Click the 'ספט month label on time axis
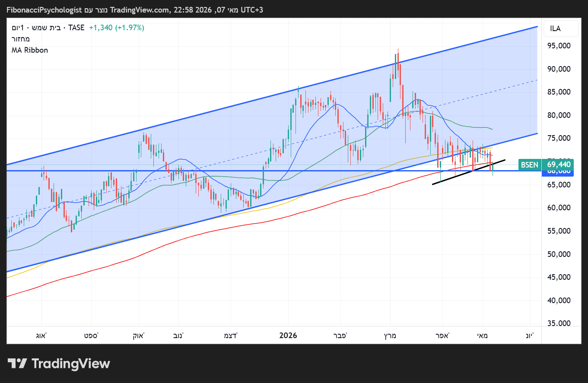The width and height of the screenshot is (588, 383). coord(90,336)
